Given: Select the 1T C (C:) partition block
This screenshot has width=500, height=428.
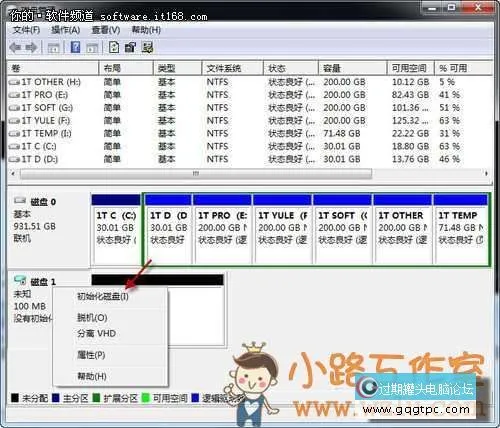Looking at the screenshot, I should tap(116, 229).
